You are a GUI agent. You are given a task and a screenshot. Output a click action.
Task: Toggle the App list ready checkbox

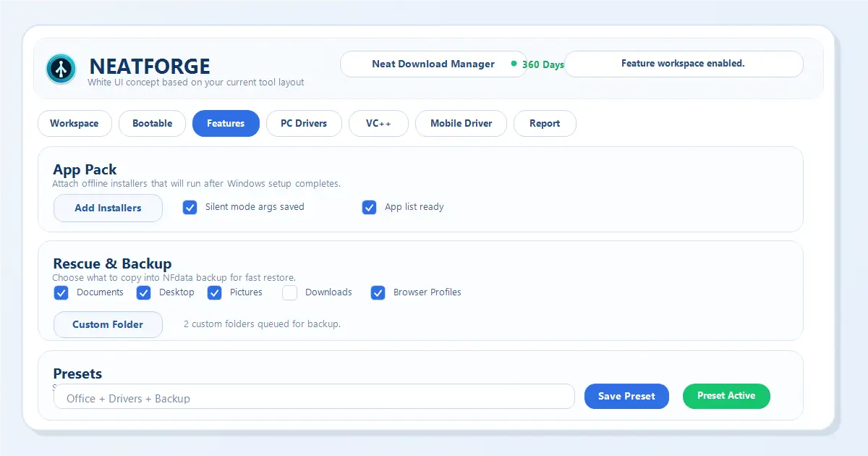tap(370, 208)
